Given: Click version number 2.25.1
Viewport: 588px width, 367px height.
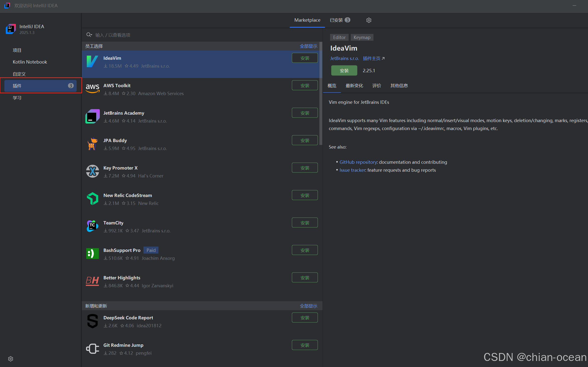Looking at the screenshot, I should tap(369, 71).
